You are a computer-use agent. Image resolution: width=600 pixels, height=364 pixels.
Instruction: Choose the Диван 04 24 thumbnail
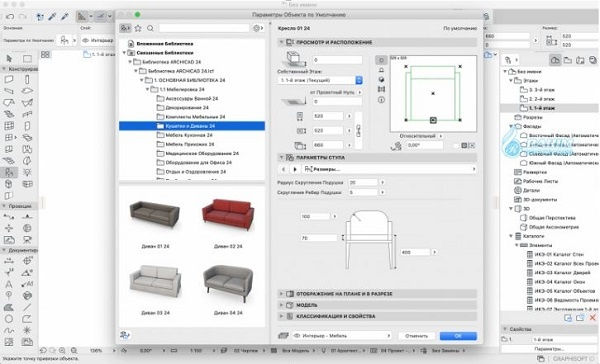228,284
